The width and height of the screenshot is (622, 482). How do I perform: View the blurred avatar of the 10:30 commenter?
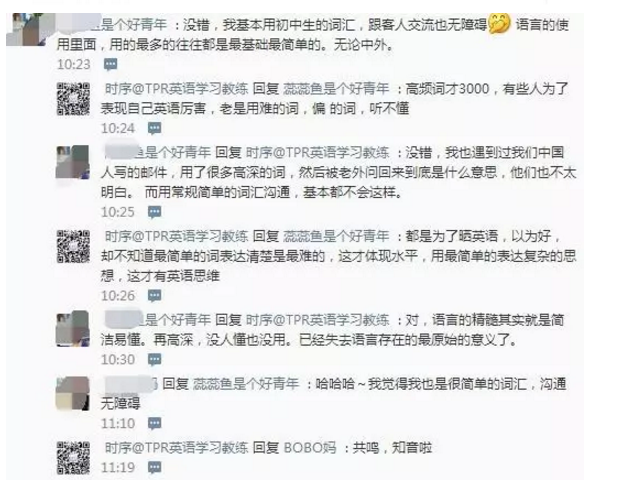73,328
